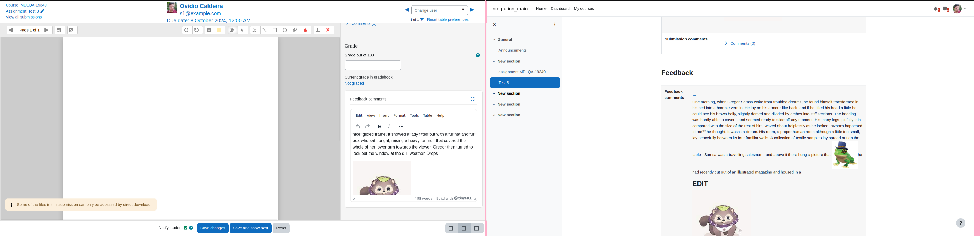
Task: Open course index options menu
Action: (x=555, y=25)
